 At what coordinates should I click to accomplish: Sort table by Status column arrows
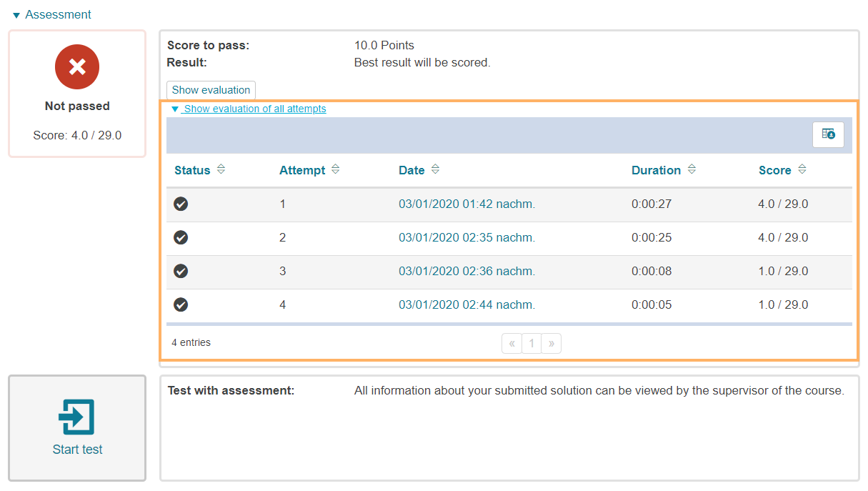click(221, 170)
